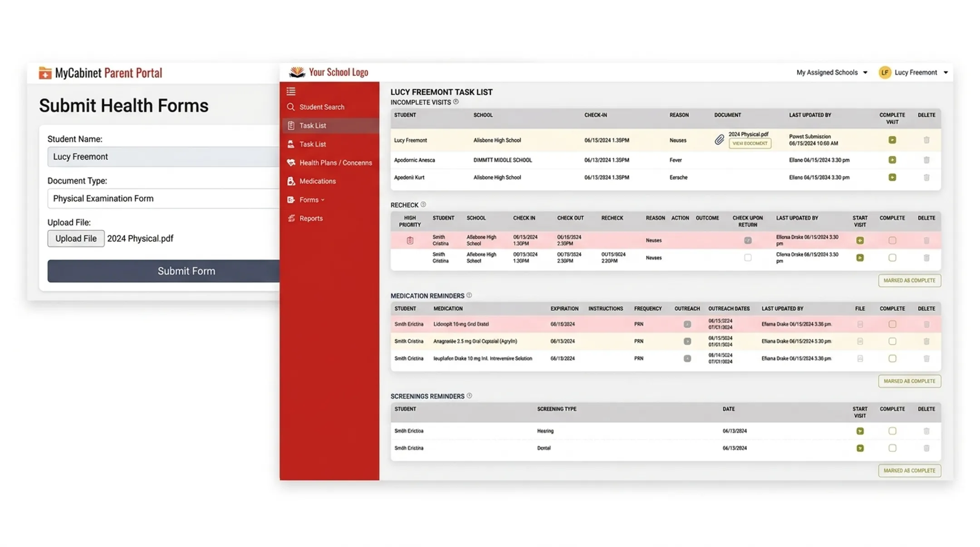This screenshot has height=547, width=980.
Task: Click high priority icon in first Recheck row
Action: pos(410,240)
